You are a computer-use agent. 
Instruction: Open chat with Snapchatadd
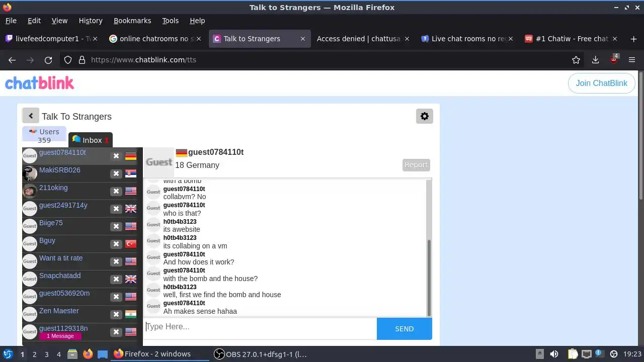click(60, 276)
